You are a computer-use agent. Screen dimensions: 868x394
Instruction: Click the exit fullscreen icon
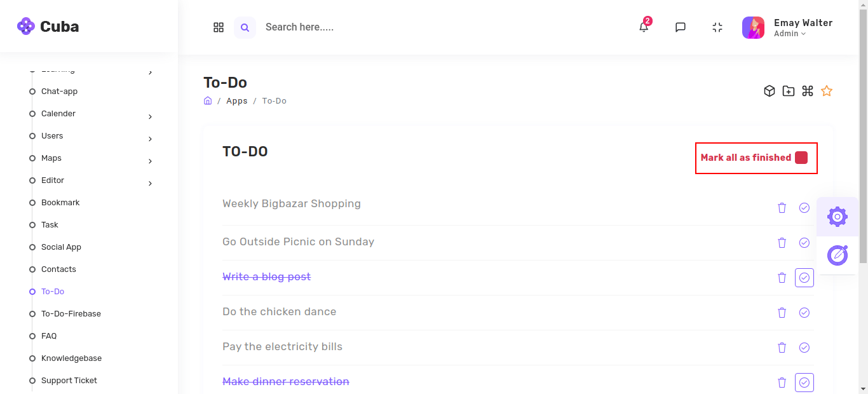pyautogui.click(x=717, y=27)
